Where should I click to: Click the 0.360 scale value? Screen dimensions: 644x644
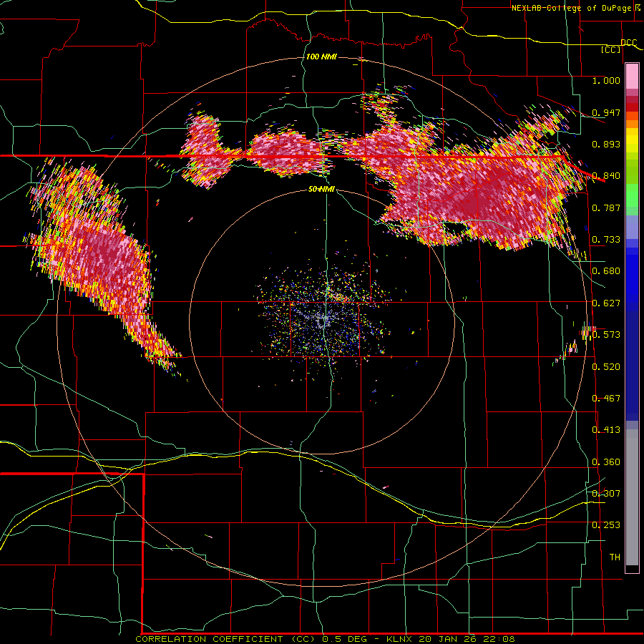[606, 462]
